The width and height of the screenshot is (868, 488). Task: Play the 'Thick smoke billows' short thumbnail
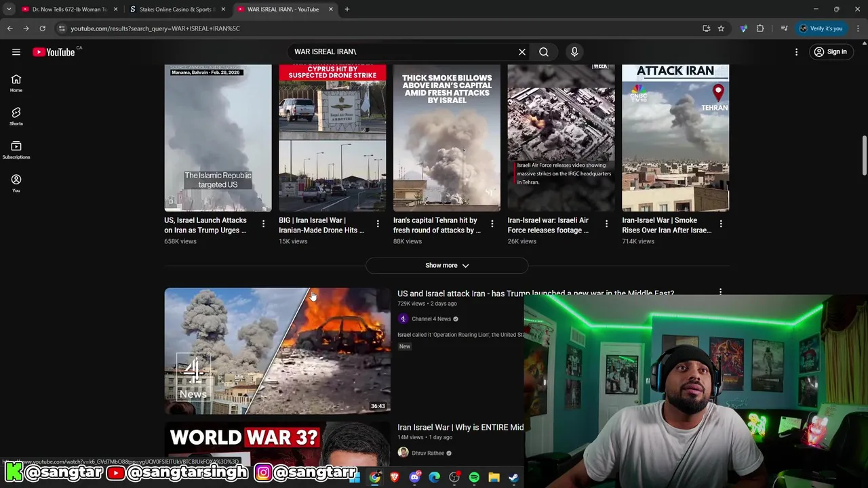click(447, 138)
